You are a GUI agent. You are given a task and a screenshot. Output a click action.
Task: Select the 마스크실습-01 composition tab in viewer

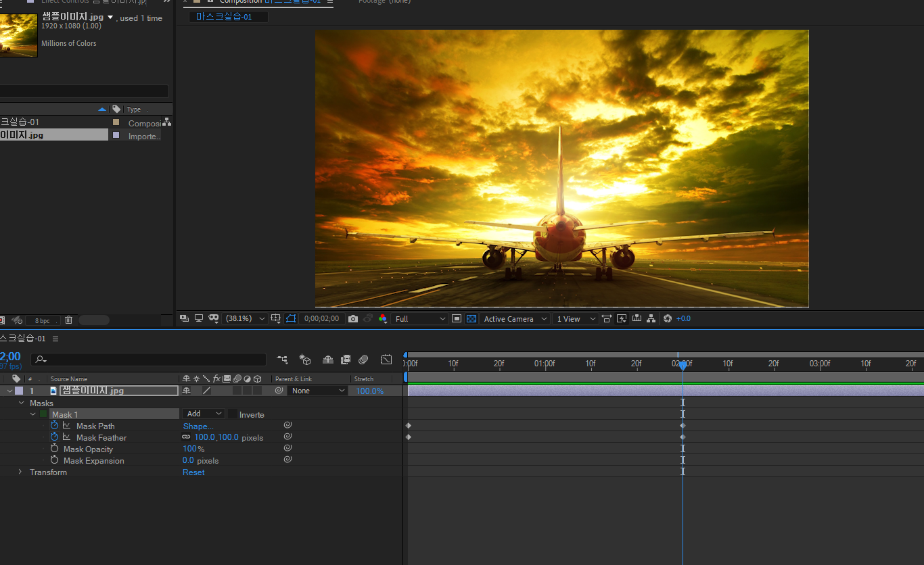(224, 17)
